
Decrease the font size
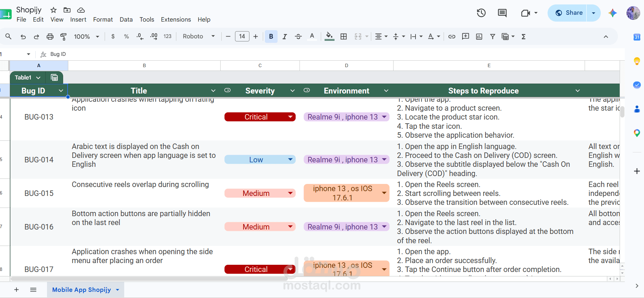point(228,37)
